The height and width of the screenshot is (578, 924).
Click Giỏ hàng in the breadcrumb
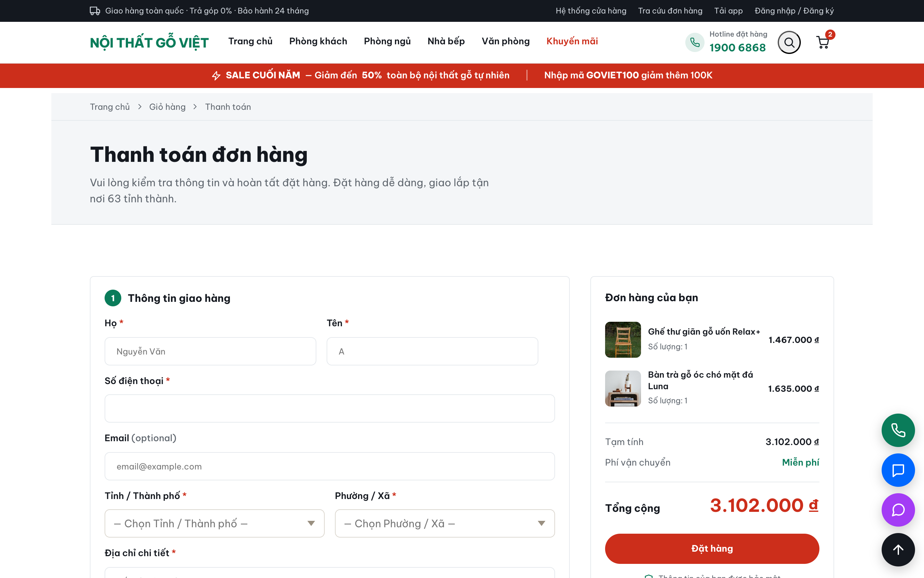(167, 107)
